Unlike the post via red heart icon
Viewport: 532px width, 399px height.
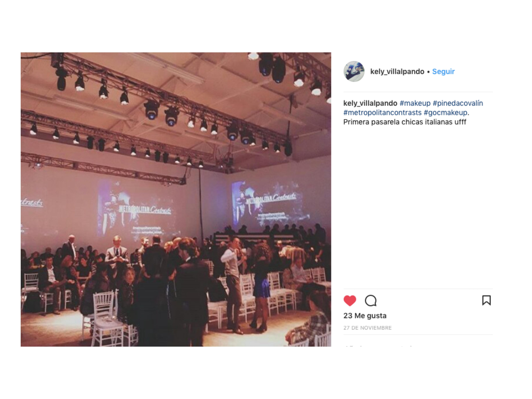(350, 301)
